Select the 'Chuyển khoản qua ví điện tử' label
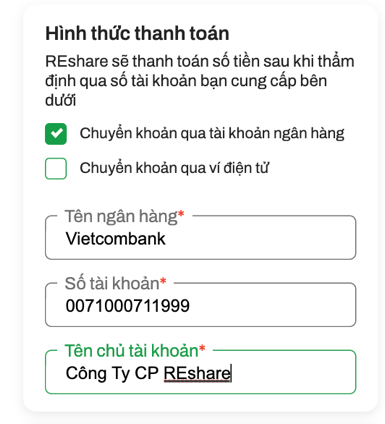385x424 pixels. click(174, 168)
